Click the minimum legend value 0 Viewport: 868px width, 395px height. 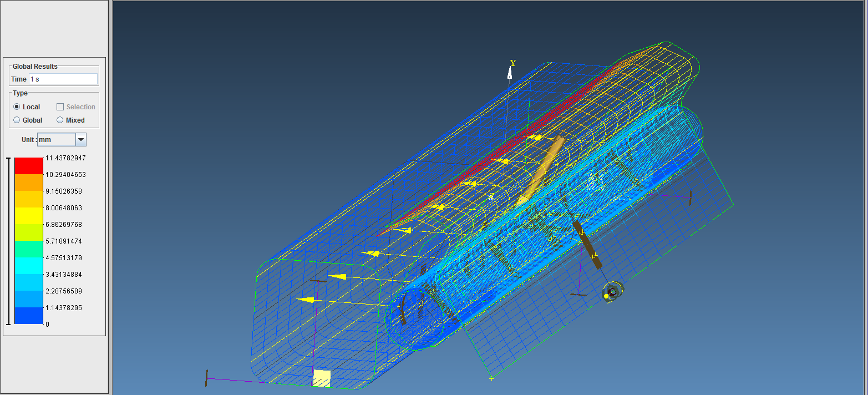click(x=47, y=325)
